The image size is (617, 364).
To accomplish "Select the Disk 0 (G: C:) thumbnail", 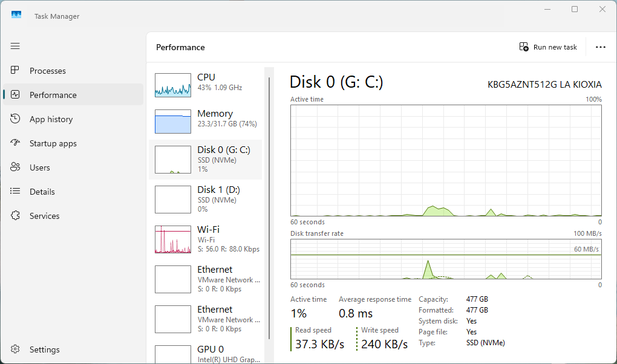I will click(173, 160).
